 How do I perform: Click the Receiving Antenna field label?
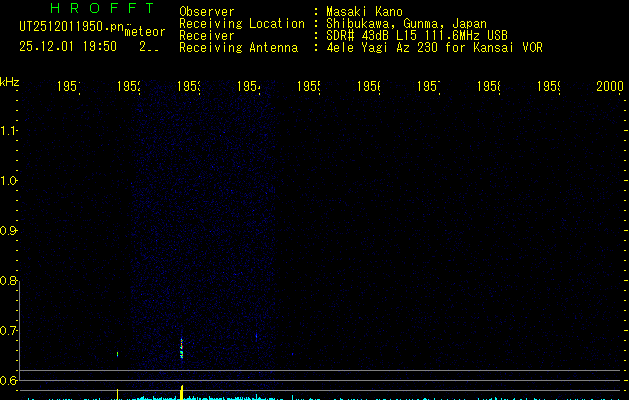pos(238,47)
